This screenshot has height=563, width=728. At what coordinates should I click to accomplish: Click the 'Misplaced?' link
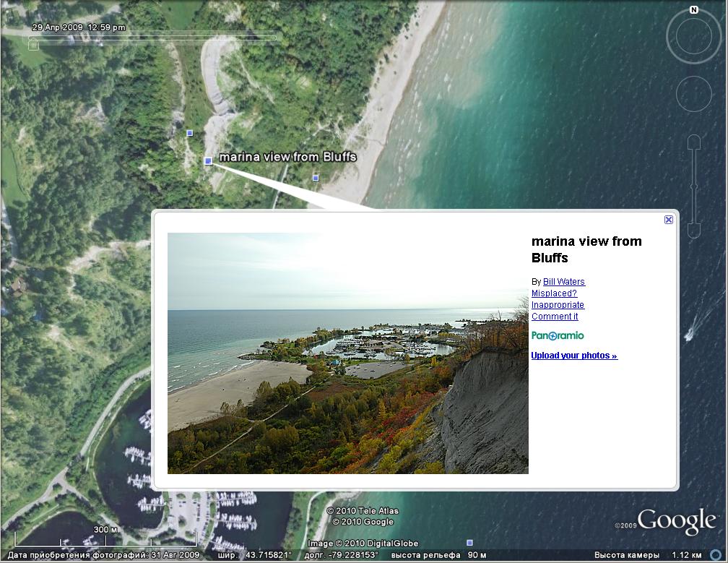tap(554, 293)
